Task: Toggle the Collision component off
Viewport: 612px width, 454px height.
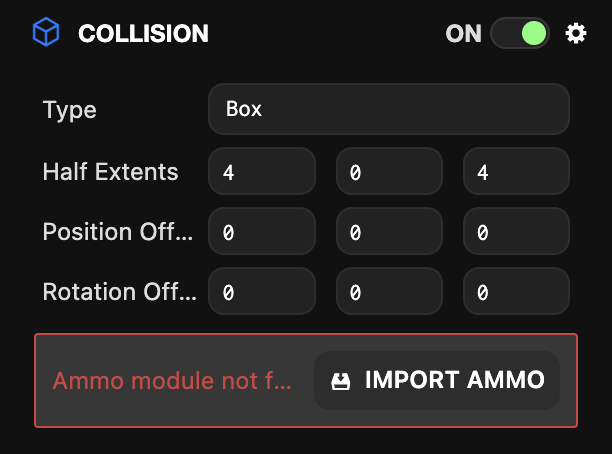Action: (x=520, y=33)
